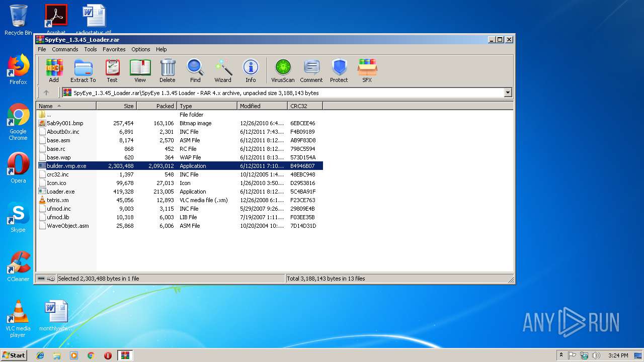Viewport: 644px width, 362px height.
Task: Select the base.rc file
Action: pyautogui.click(x=180, y=149)
